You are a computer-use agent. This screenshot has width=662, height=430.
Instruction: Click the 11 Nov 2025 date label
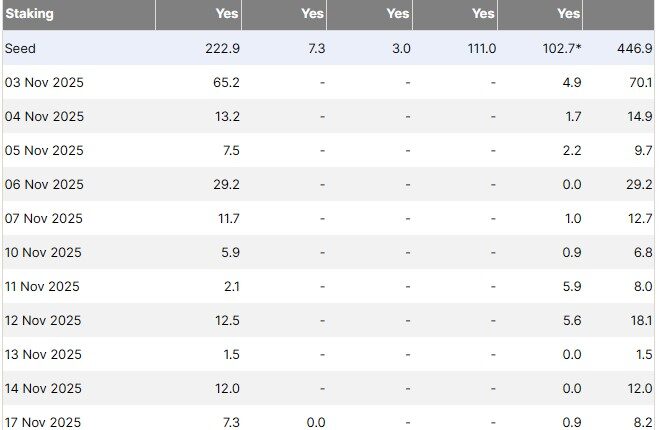pyautogui.click(x=44, y=286)
